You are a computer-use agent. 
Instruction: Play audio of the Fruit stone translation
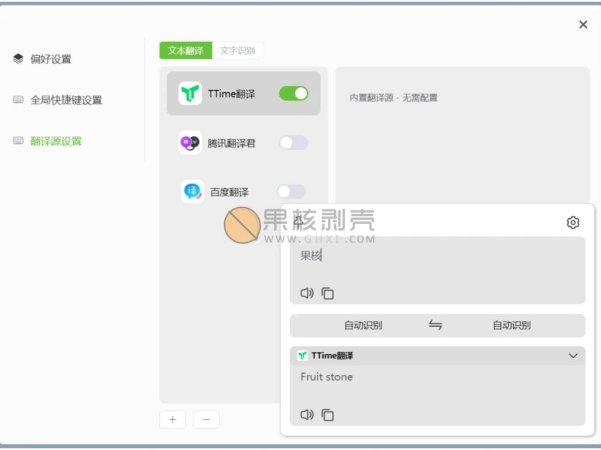(307, 415)
